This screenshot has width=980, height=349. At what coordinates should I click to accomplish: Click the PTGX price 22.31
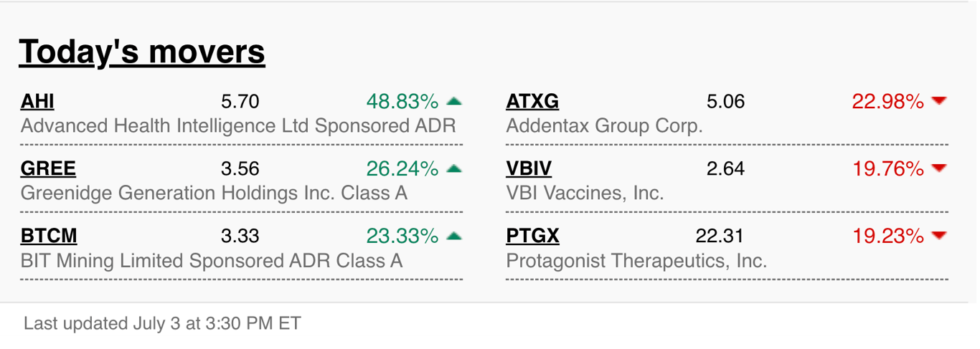(720, 236)
